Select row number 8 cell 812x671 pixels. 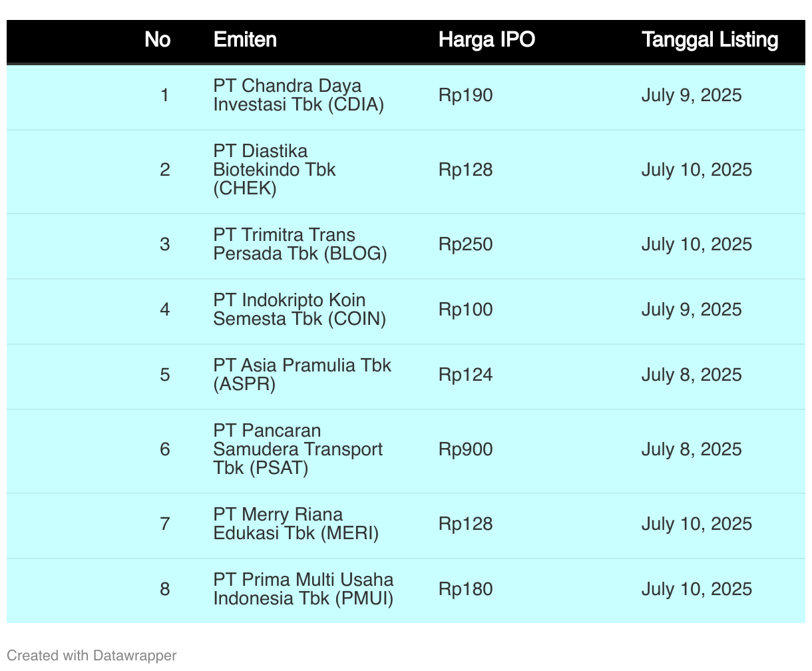click(x=164, y=589)
